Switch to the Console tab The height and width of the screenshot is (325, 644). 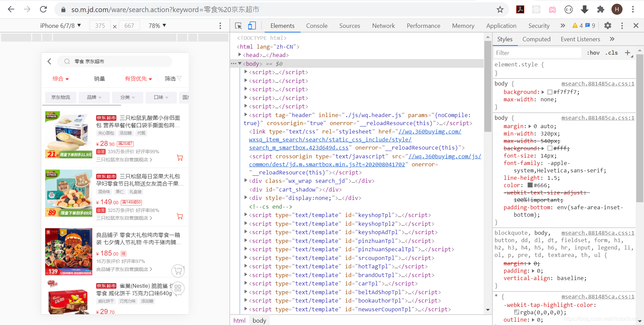317,26
